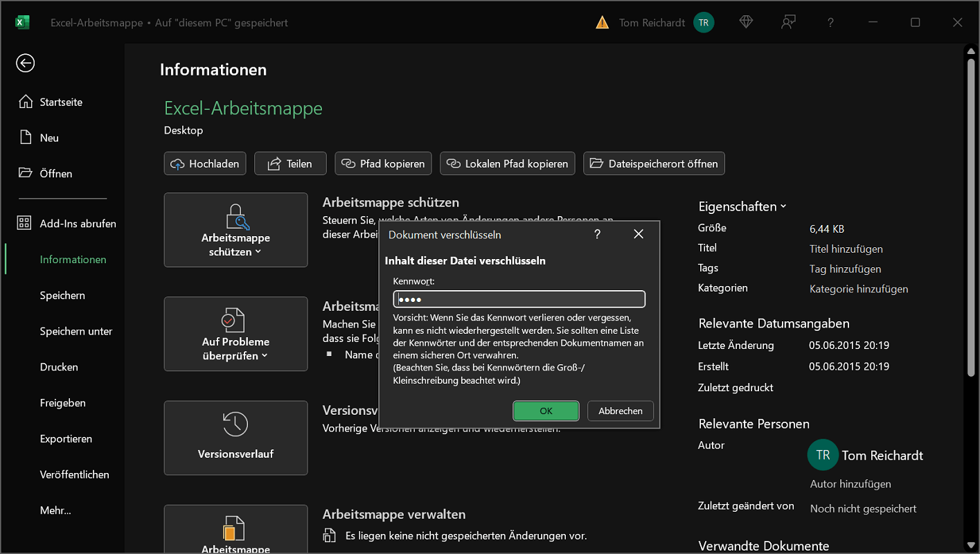This screenshot has width=980, height=554.
Task: Close the Dokument verschlüsseln dialog
Action: click(639, 234)
